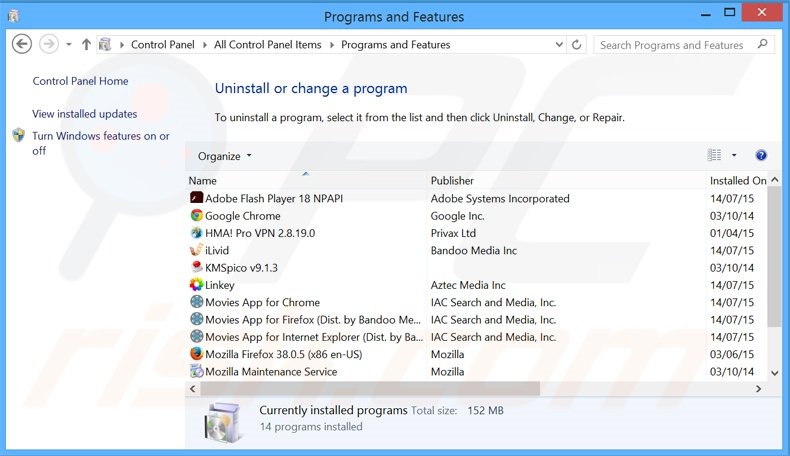Change view with the view icon
The image size is (790, 456).
(714, 155)
